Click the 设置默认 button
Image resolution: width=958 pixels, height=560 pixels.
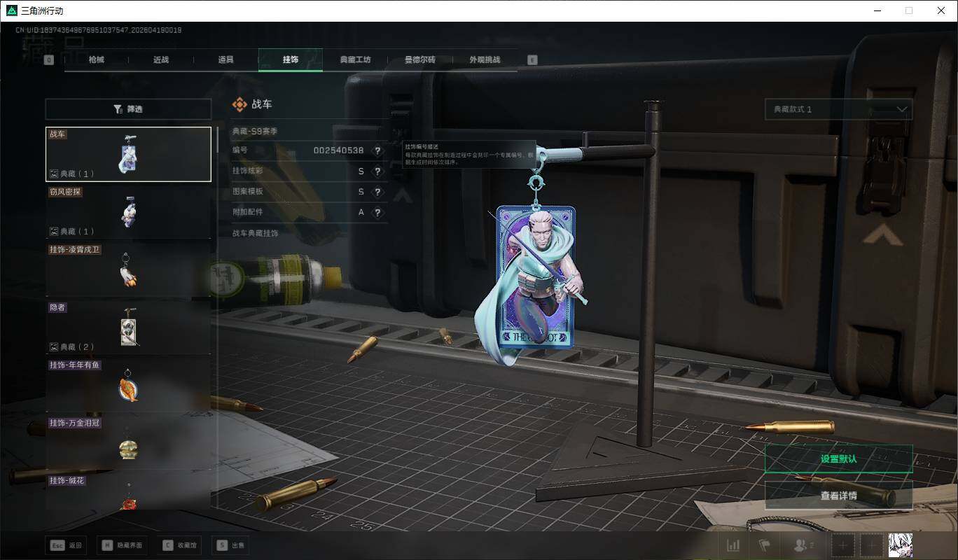coord(838,459)
